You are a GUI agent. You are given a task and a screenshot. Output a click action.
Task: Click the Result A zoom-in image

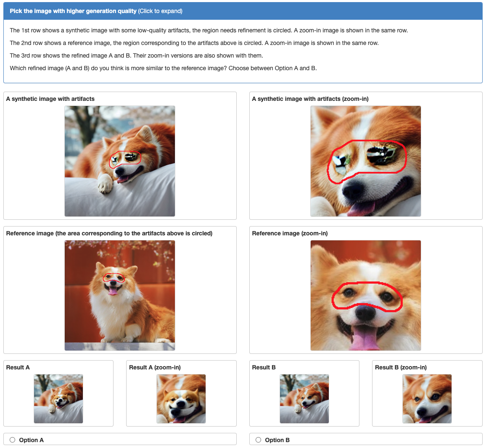tap(181, 399)
